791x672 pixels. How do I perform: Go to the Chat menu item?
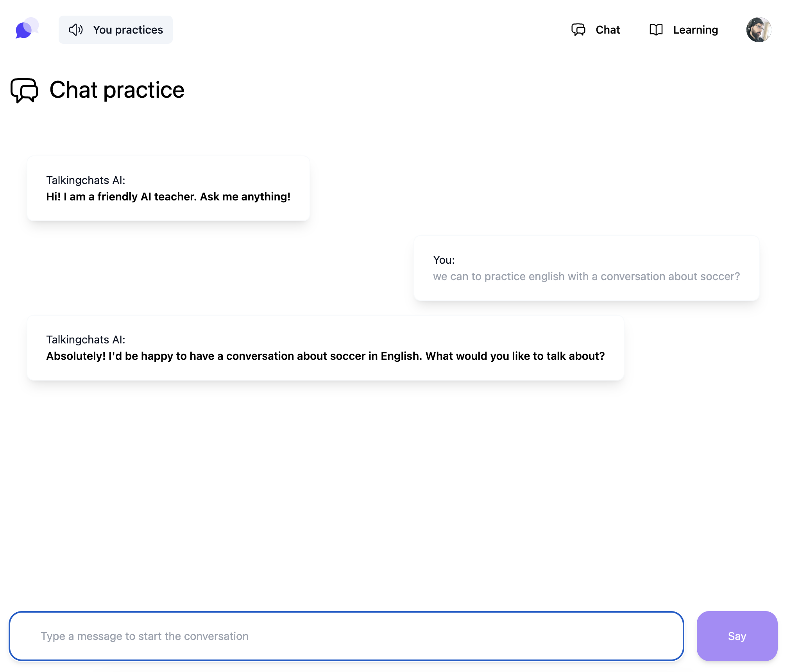596,30
